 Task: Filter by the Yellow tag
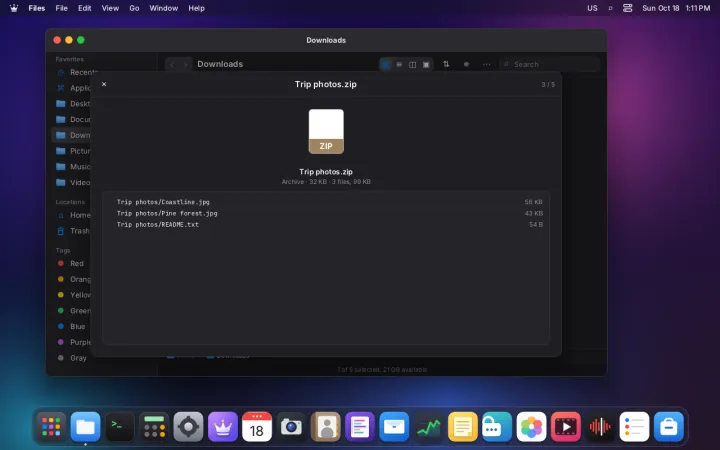point(73,295)
